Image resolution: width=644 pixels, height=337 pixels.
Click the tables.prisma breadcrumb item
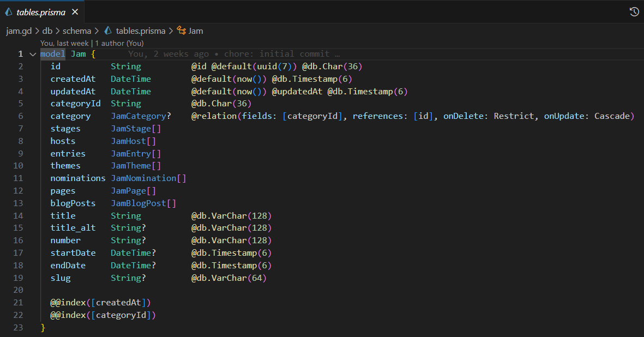pos(141,31)
